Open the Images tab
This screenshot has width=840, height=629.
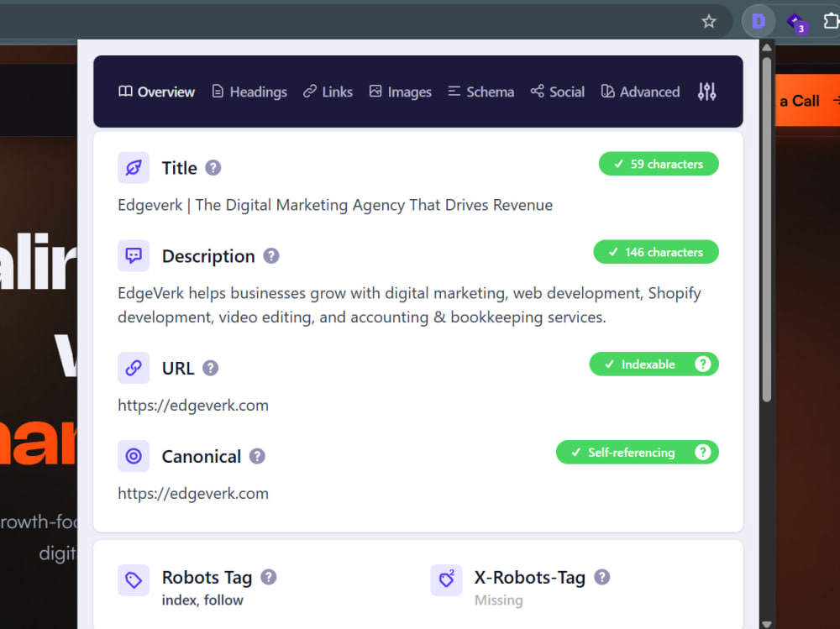point(400,92)
